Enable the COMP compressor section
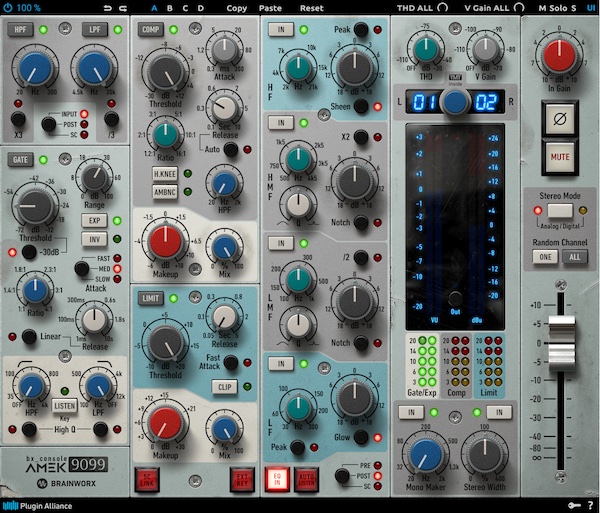Image resolution: width=600 pixels, height=513 pixels. pos(151,30)
